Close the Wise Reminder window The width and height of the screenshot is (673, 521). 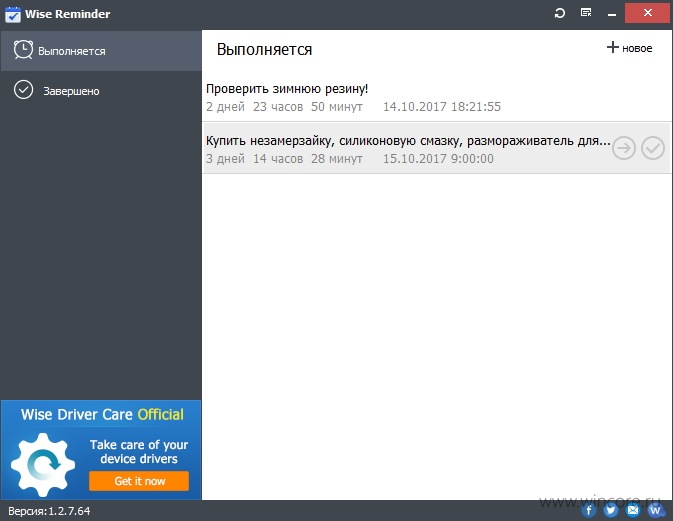(648, 13)
